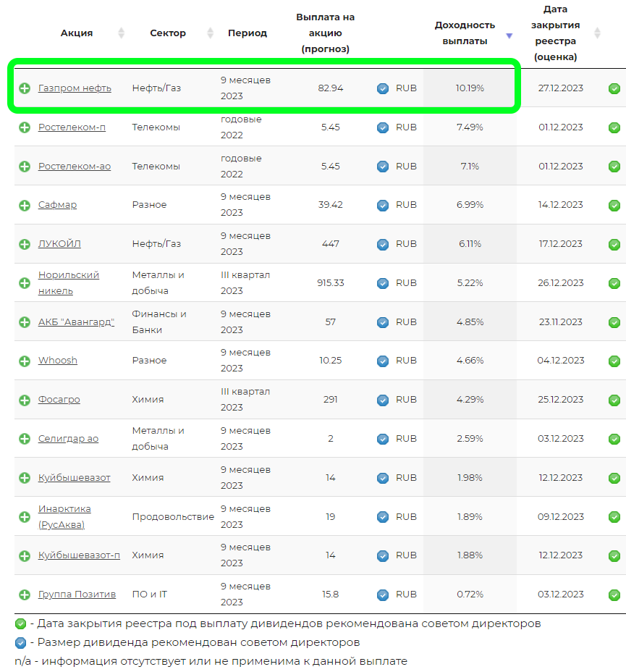Click green registry checkmark in АКБ "Авангард" row
The image size is (626, 672).
coord(614,322)
